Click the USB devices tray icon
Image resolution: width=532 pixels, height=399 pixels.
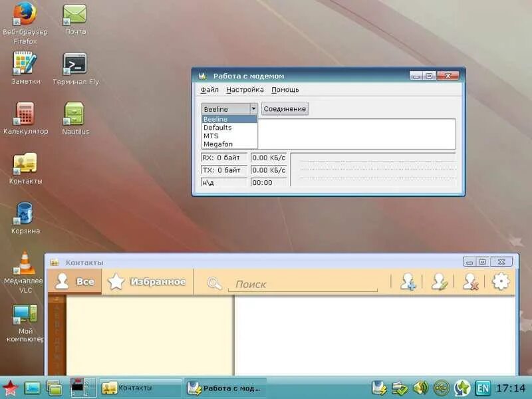click(x=442, y=388)
